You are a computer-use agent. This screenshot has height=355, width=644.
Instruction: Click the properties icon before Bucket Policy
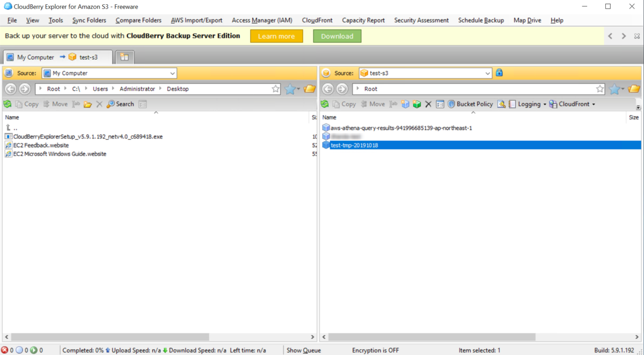pos(440,104)
